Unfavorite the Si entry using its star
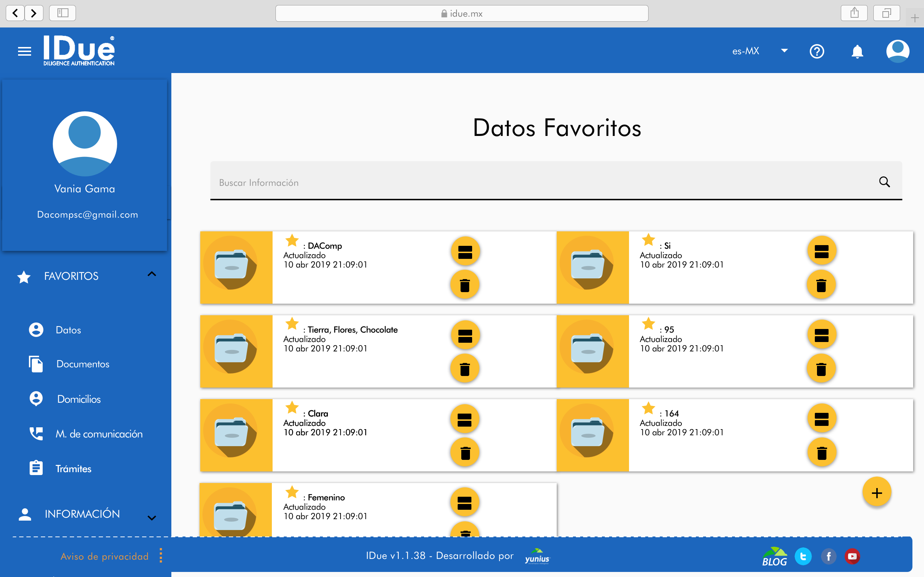The image size is (924, 577). 648,240
